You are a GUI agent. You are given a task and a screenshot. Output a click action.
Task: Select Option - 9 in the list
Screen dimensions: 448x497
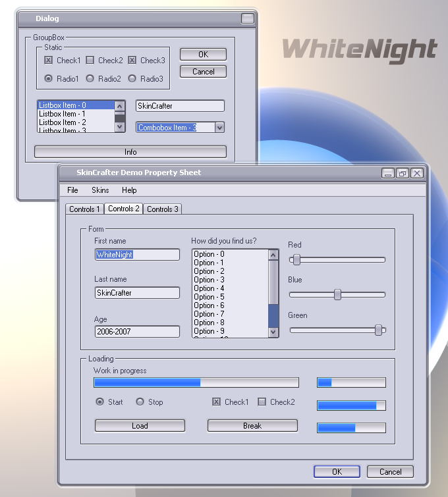point(231,331)
